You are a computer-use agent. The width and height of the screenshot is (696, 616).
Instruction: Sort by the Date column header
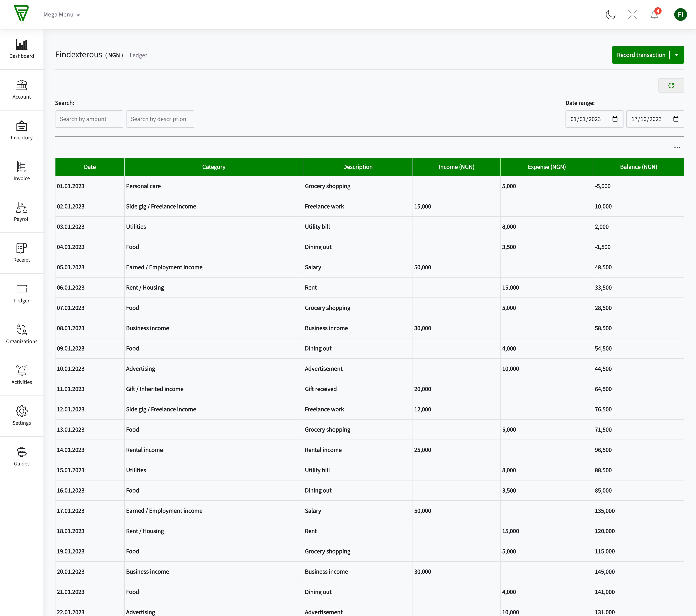(x=90, y=167)
